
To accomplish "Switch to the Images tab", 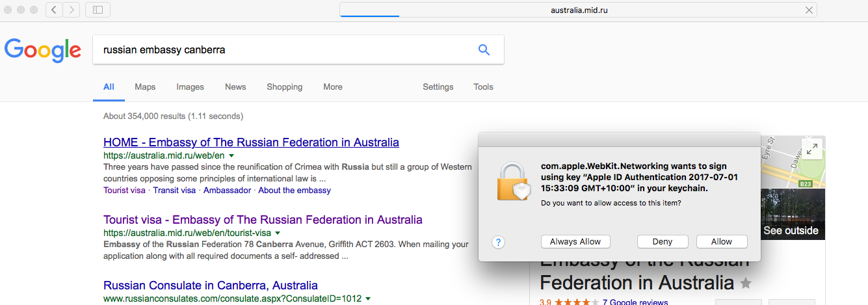I will coord(190,87).
